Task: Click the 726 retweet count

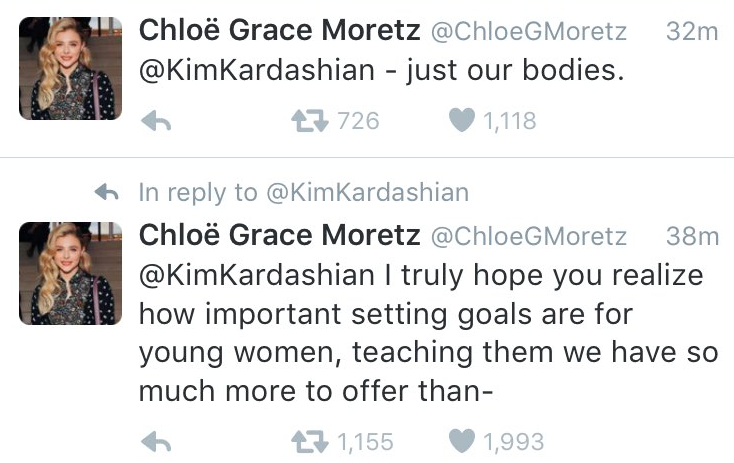Action: (x=358, y=121)
